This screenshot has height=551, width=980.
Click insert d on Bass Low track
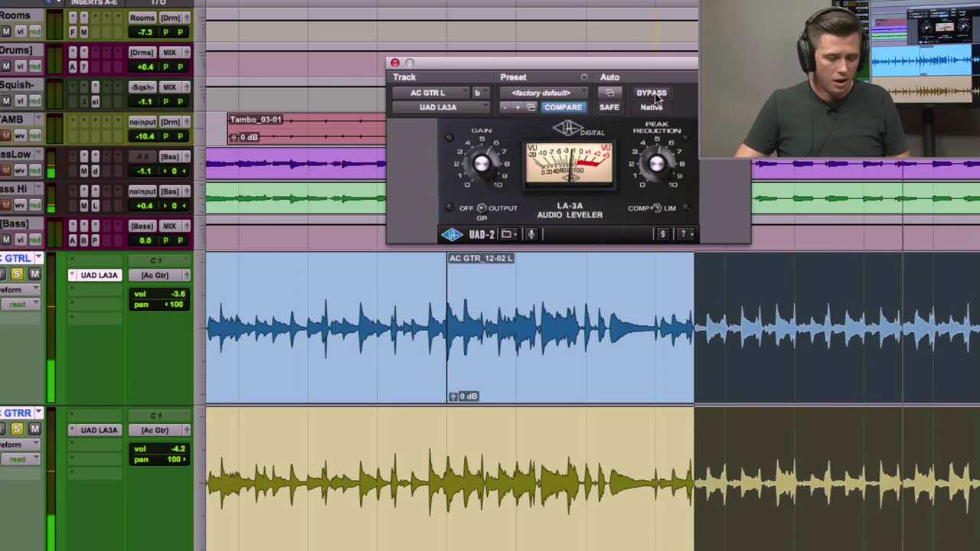95,171
